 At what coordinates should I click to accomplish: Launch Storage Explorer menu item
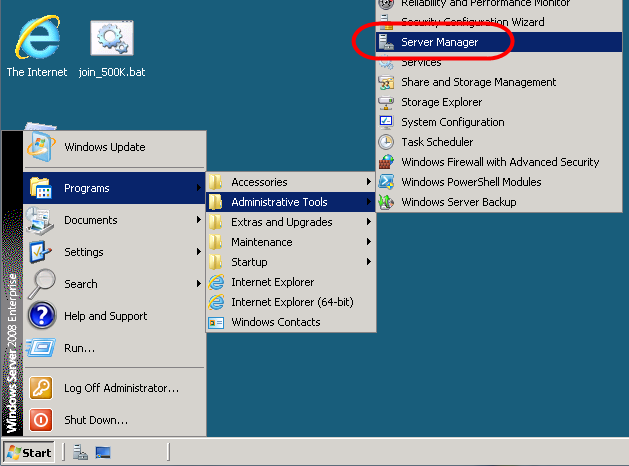(499, 102)
